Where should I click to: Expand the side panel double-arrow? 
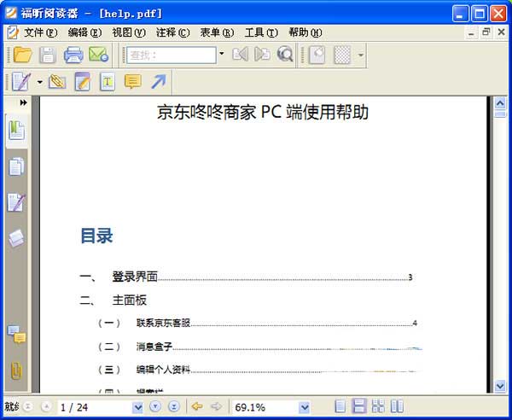tap(23, 102)
